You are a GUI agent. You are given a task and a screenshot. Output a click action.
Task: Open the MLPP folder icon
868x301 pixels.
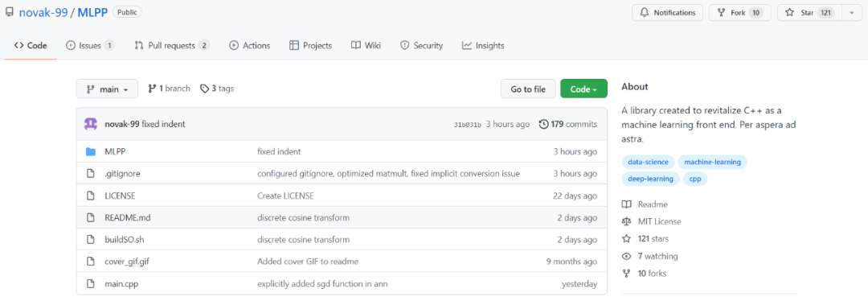[91, 151]
